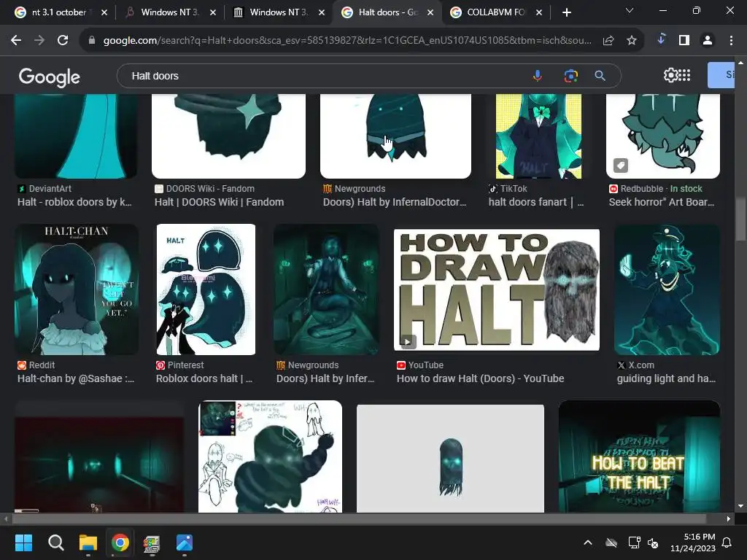Viewport: 747px width, 560px height.
Task: Close the 'Halt doors' tab
Action: (x=430, y=12)
